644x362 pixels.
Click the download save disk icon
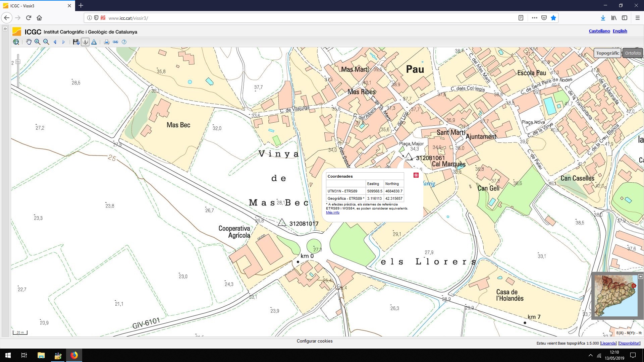(x=76, y=42)
